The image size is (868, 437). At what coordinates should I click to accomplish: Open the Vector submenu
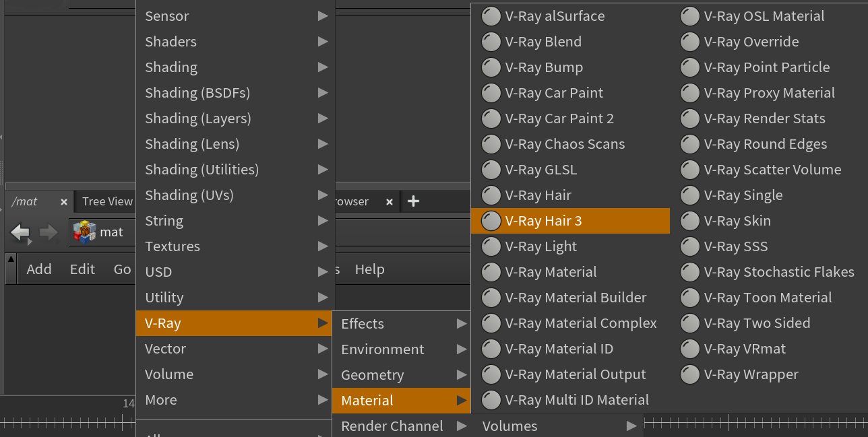pyautogui.click(x=235, y=349)
